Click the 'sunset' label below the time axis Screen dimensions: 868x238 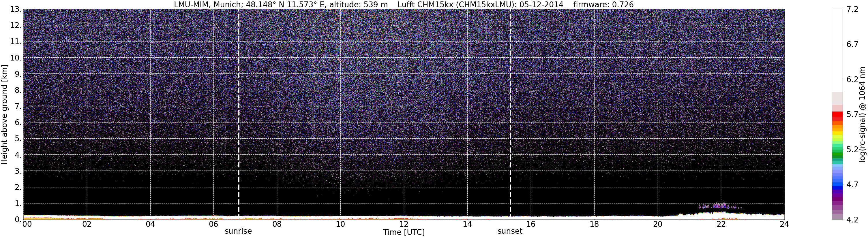(x=510, y=231)
